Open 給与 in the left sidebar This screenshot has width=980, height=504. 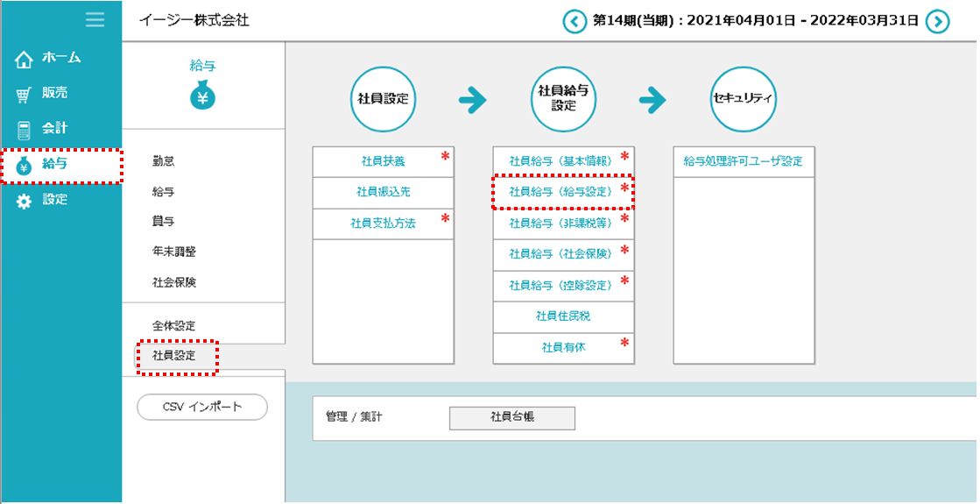click(x=60, y=164)
